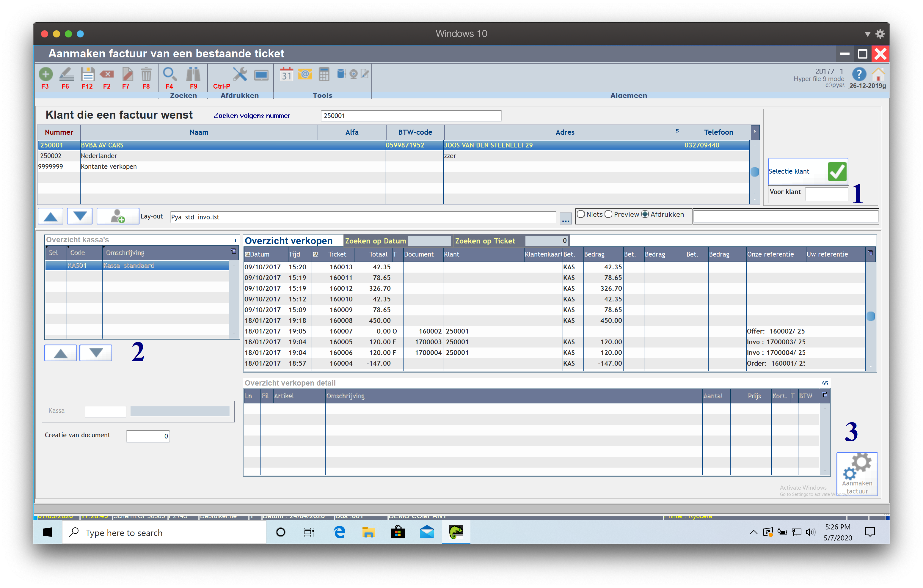Screen dimensions: 923x588
Task: Click the F12 save diskette icon
Action: click(x=87, y=74)
